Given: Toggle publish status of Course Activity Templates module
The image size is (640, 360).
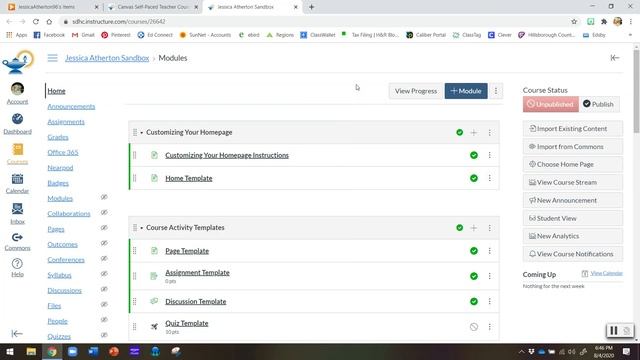Looking at the screenshot, I should pos(460,228).
